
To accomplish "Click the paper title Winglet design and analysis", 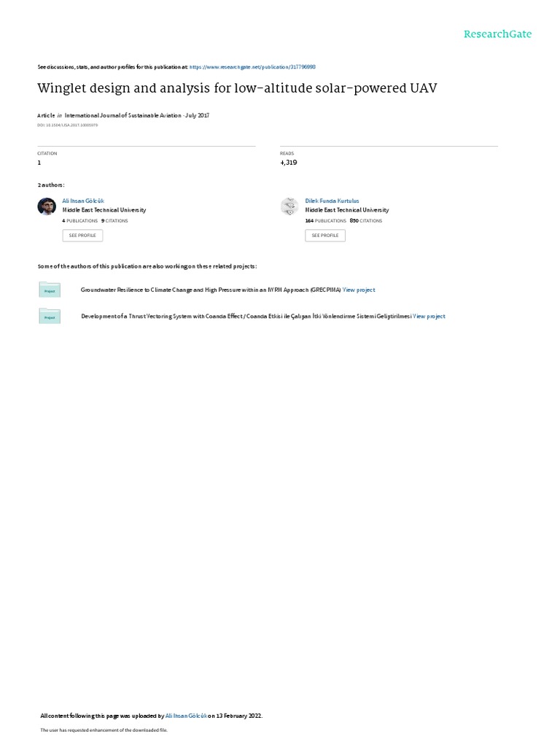I will click(x=237, y=88).
